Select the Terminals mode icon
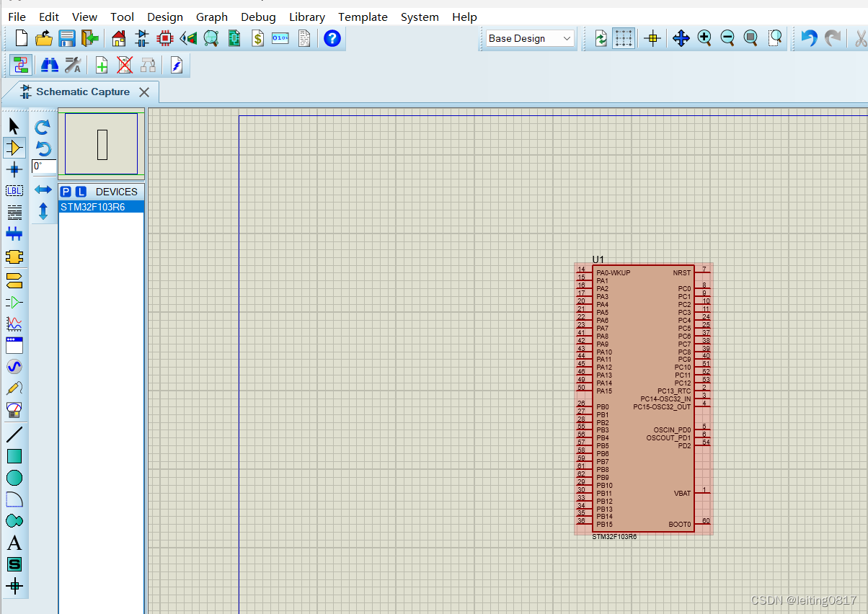The height and width of the screenshot is (614, 868). pyautogui.click(x=14, y=280)
